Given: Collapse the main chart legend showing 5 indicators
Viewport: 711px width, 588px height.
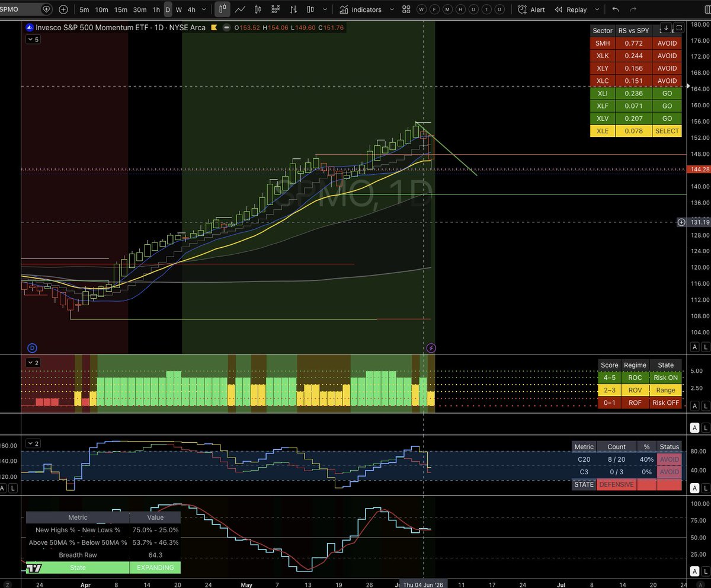Looking at the screenshot, I should 33,39.
